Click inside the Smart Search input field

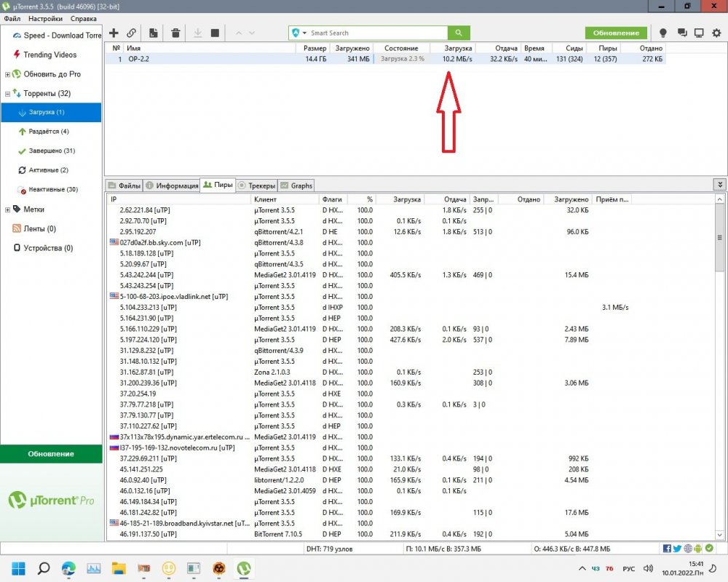pos(375,33)
